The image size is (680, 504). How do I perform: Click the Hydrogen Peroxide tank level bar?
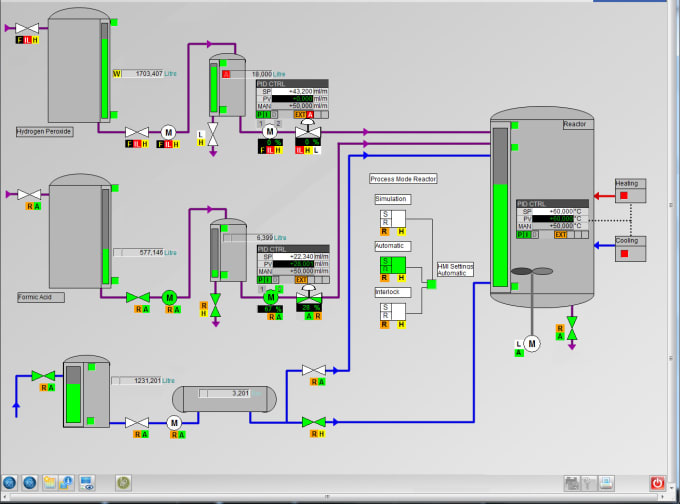click(x=105, y=71)
